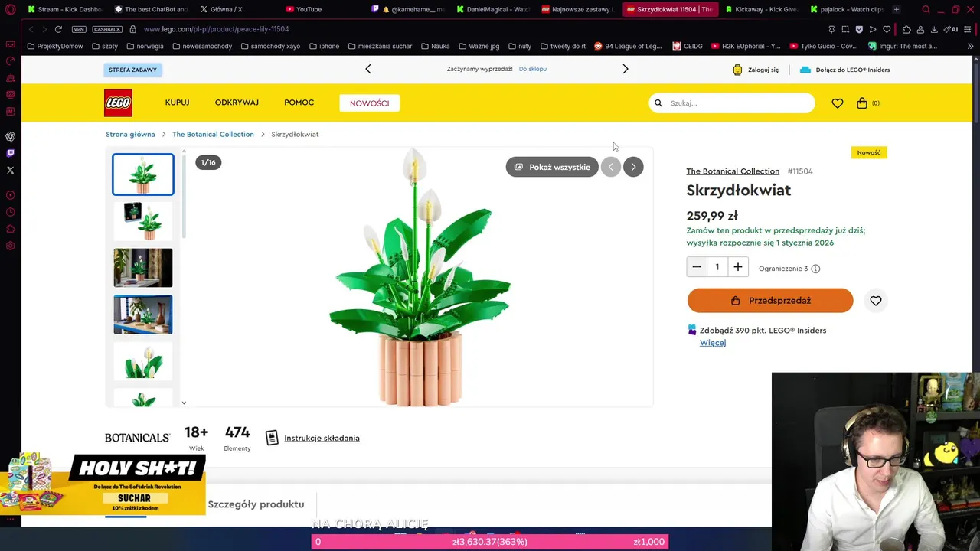Screen dimensions: 980x551
Task: Click the CASHBACK badge in address bar
Action: click(x=107, y=29)
